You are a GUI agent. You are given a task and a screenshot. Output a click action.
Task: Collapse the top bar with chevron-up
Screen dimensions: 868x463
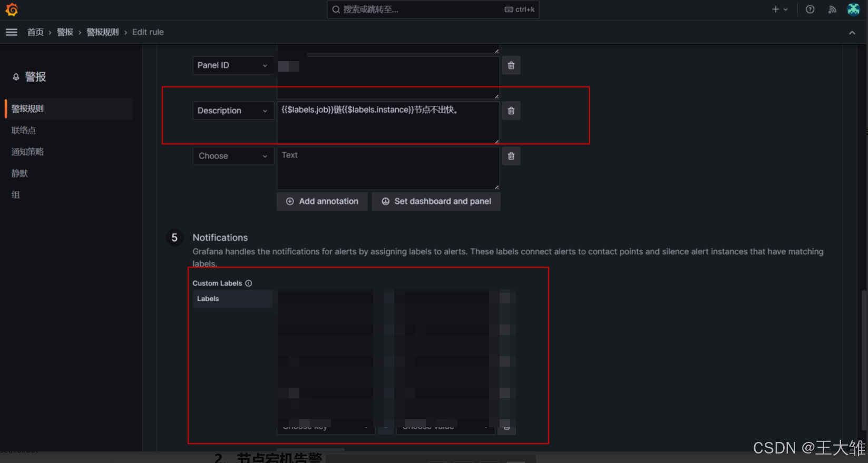tap(852, 33)
